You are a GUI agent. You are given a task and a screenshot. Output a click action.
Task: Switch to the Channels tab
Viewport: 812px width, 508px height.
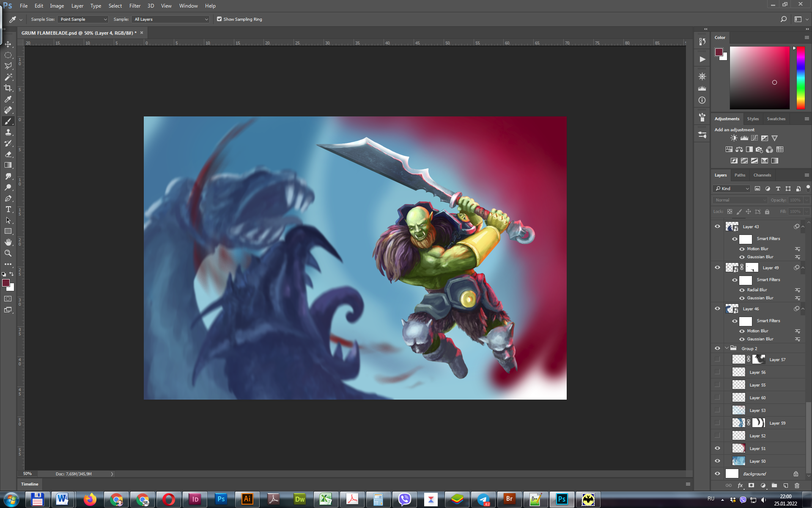[x=762, y=175]
